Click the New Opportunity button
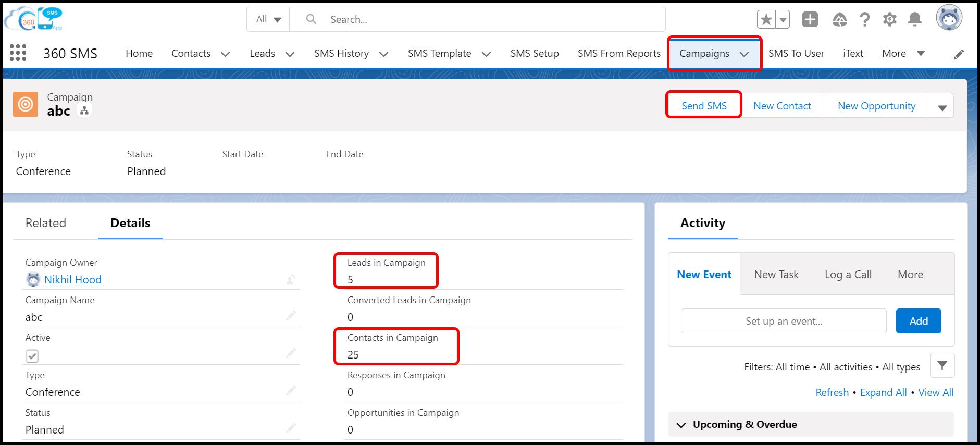 tap(876, 106)
